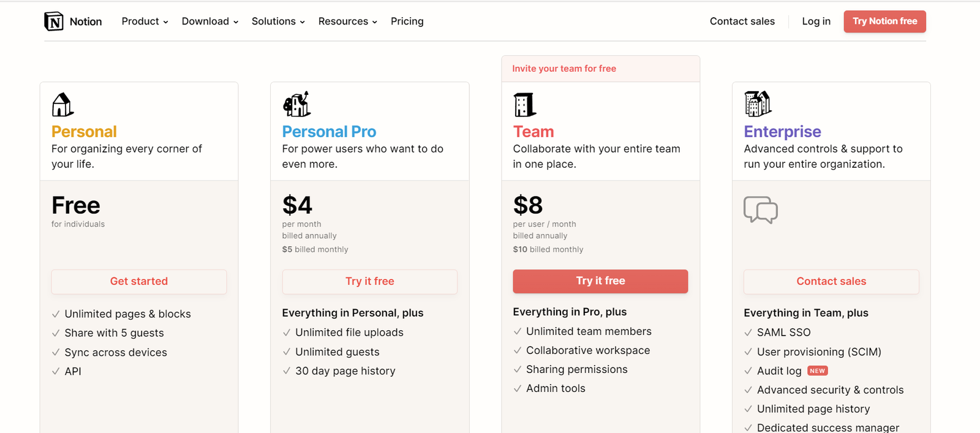Click the $4 price text
The height and width of the screenshot is (433, 980).
click(297, 205)
